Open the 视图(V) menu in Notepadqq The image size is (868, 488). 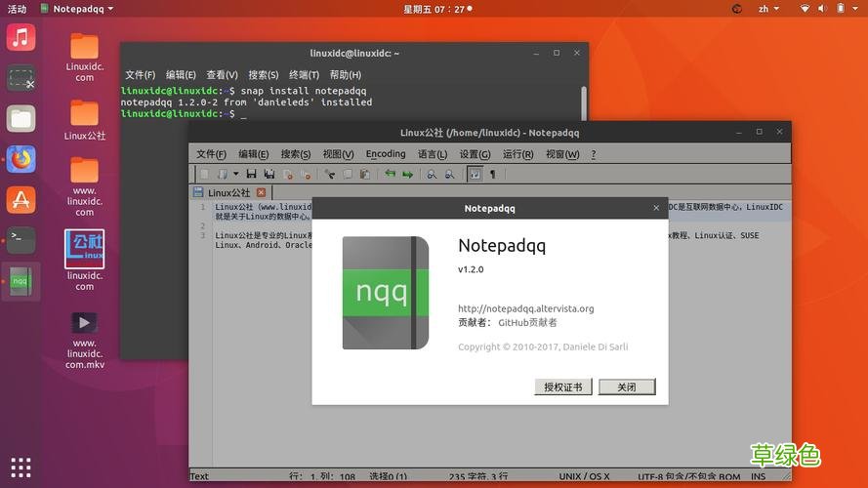pos(338,154)
